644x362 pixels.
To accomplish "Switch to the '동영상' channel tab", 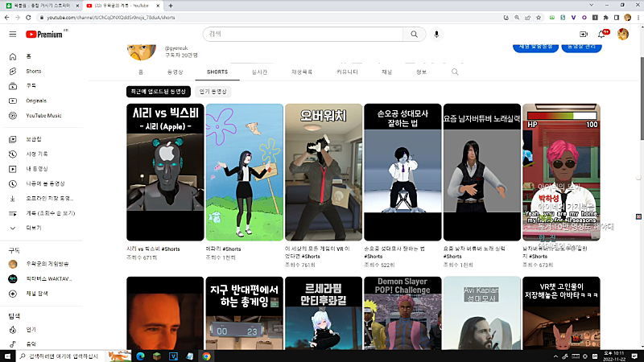I will [177, 72].
